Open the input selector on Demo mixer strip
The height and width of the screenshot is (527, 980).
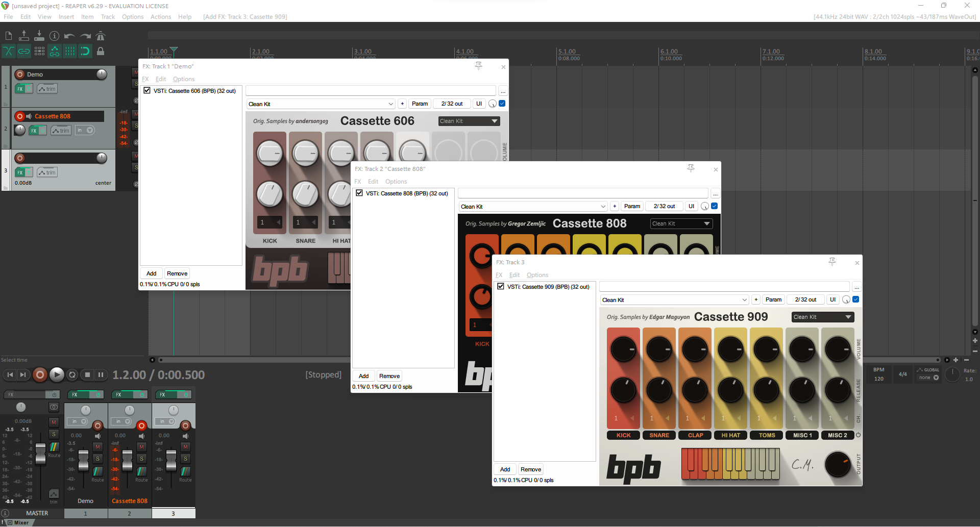(79, 421)
